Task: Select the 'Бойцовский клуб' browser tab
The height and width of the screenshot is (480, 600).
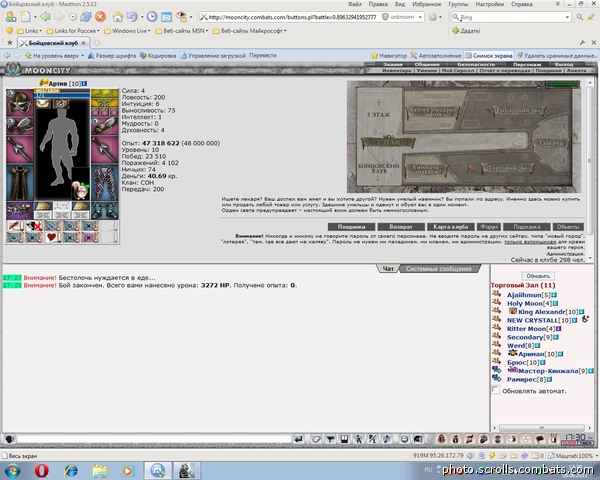Action: [x=53, y=43]
